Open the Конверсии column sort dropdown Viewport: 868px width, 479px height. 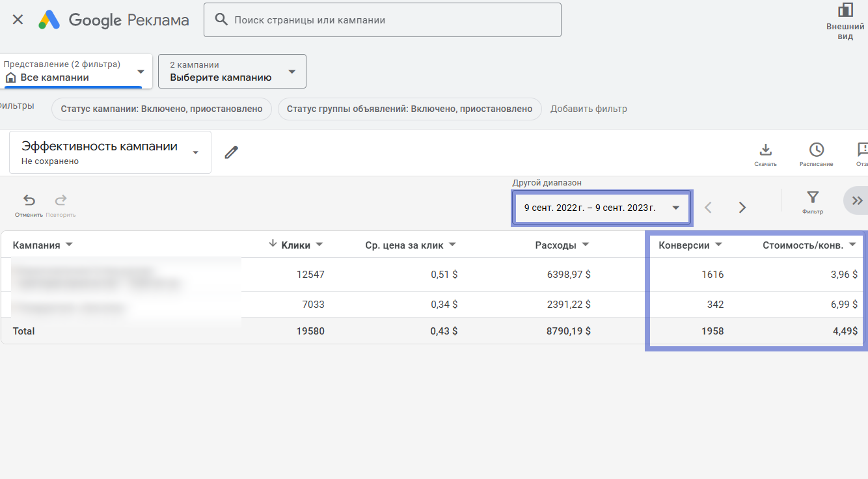pos(718,243)
